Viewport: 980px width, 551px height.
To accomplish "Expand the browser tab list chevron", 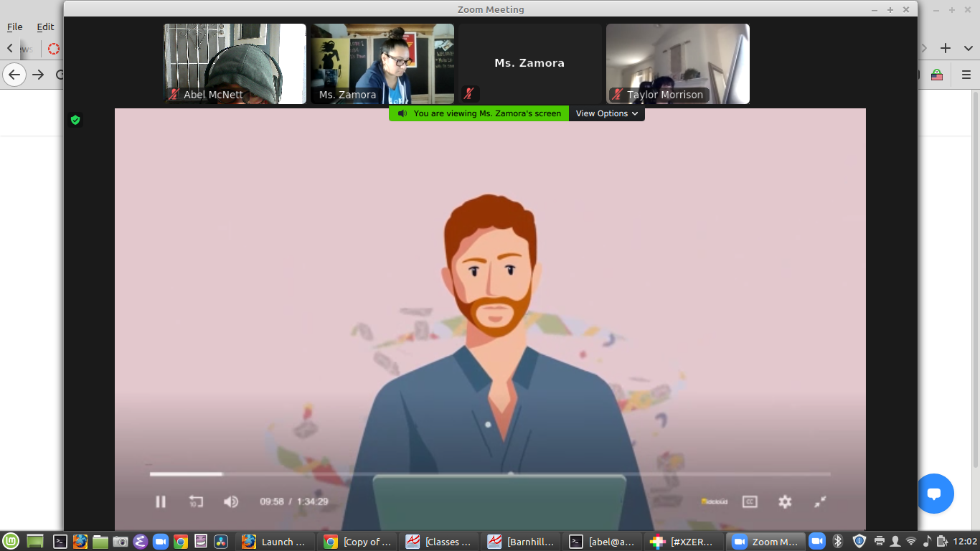I will (968, 48).
